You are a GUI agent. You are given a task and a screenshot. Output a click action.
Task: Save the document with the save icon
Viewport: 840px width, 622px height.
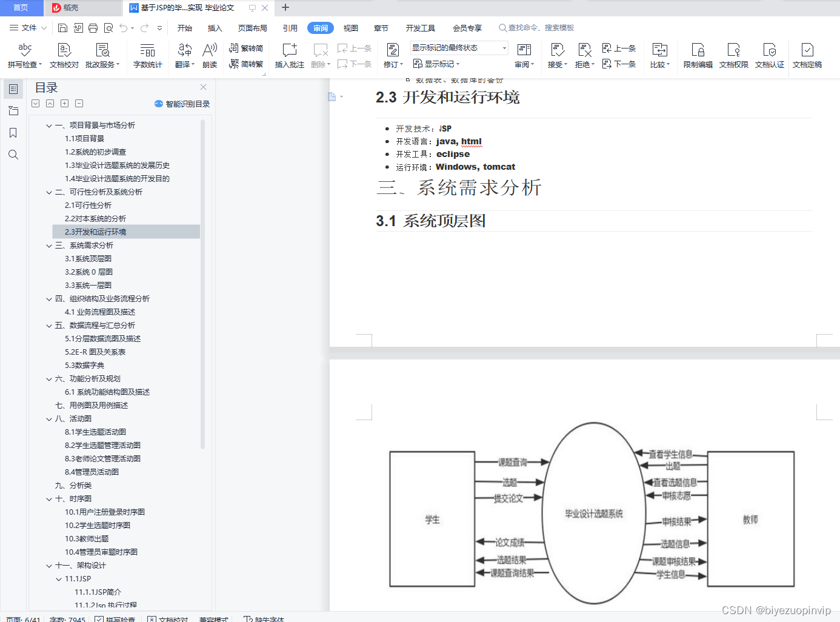point(62,28)
